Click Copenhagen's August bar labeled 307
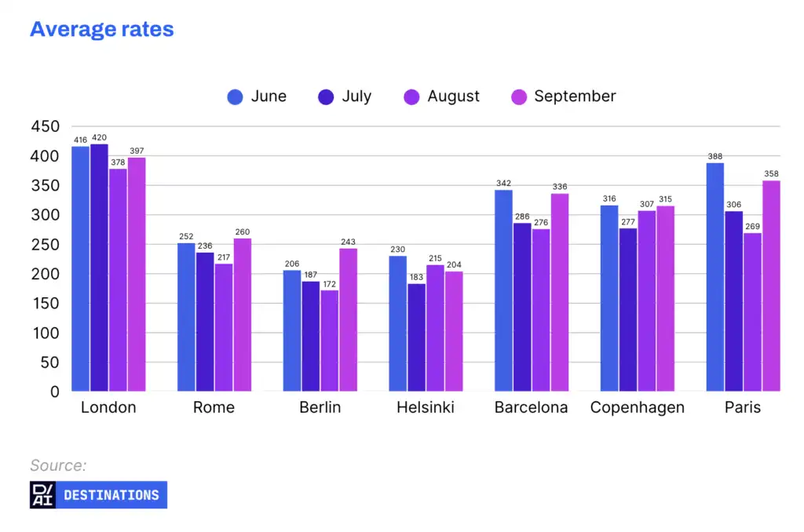Image resolution: width=804 pixels, height=532 pixels. click(647, 301)
